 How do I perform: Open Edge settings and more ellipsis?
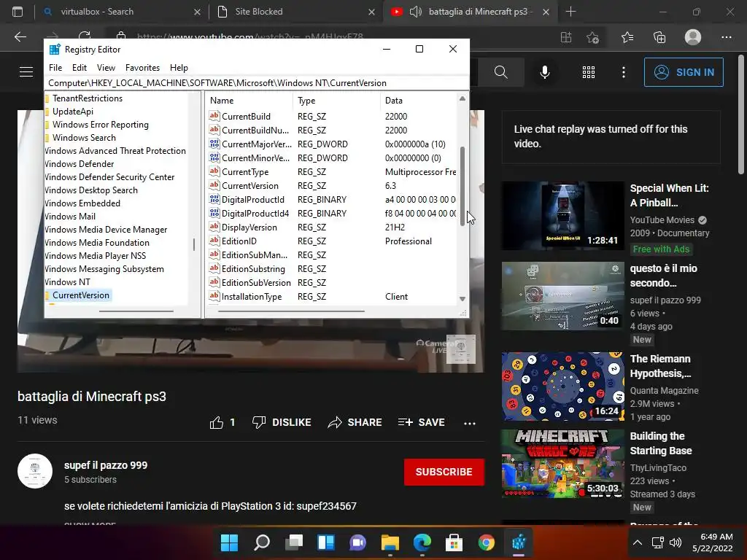point(726,37)
